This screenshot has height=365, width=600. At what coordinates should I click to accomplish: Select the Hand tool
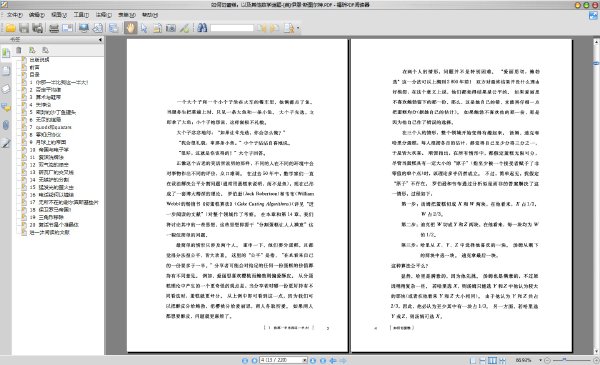130,28
